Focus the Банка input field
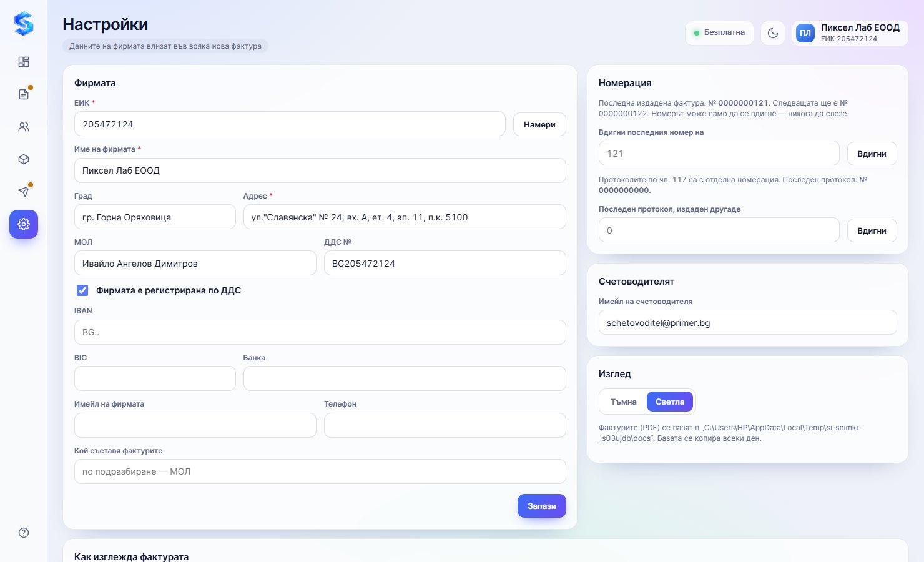The height and width of the screenshot is (562, 924). point(405,378)
